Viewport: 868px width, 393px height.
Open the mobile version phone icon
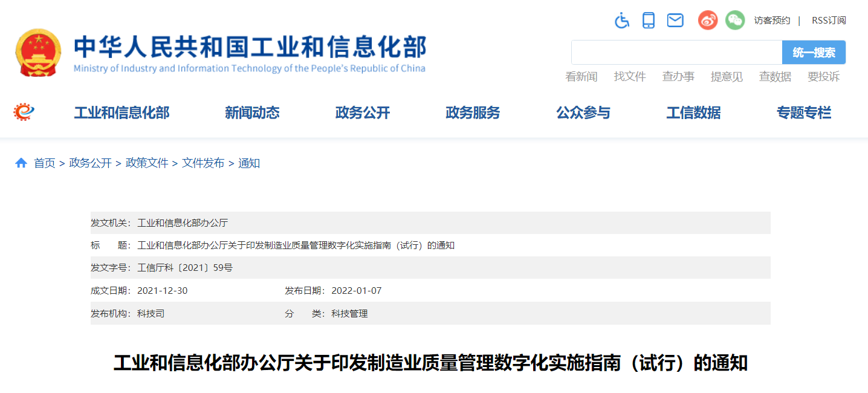(649, 20)
